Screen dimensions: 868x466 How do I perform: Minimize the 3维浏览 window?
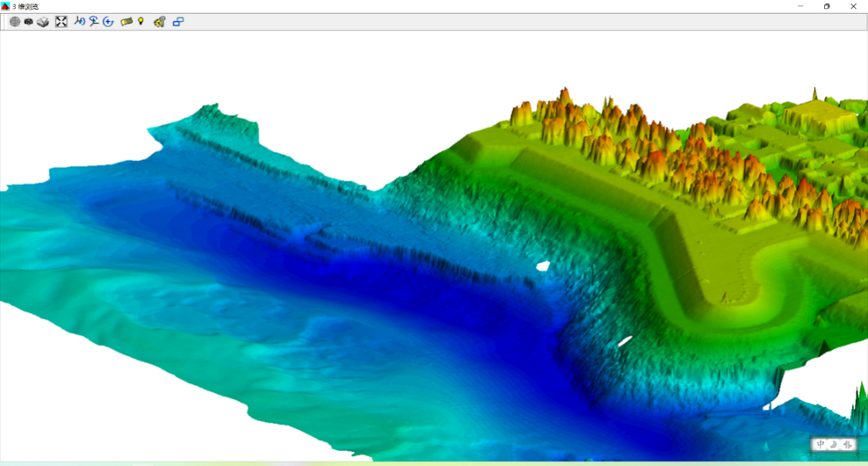801,6
